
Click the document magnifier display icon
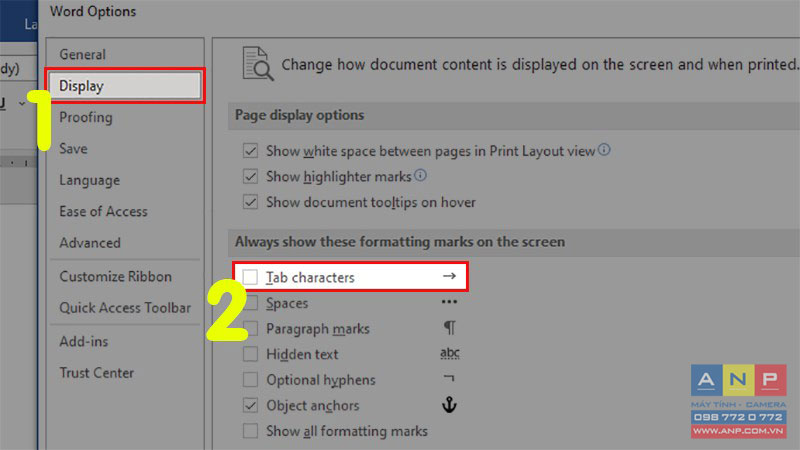pyautogui.click(x=258, y=64)
